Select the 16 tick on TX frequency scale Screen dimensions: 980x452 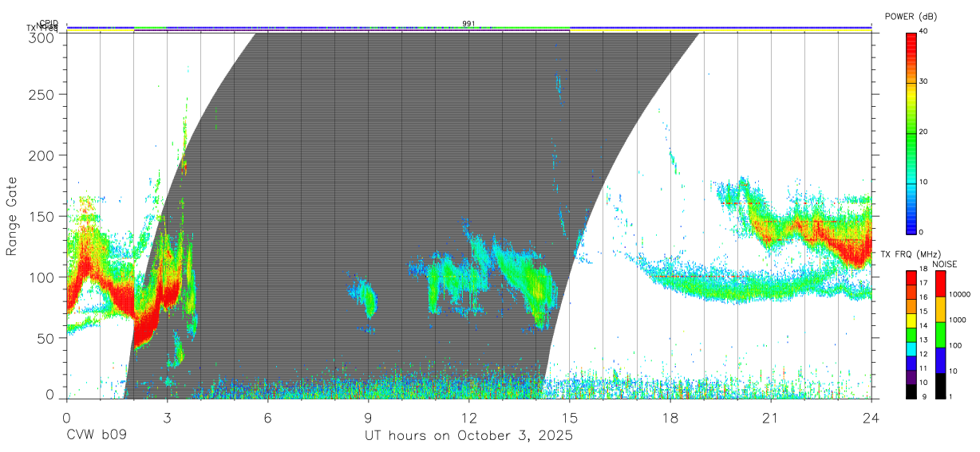(x=923, y=297)
